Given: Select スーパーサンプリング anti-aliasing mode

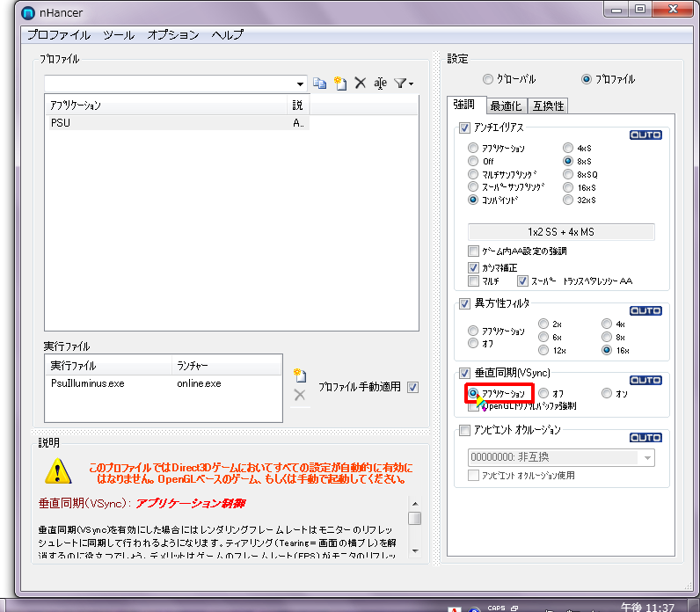Looking at the screenshot, I should coord(473,186).
